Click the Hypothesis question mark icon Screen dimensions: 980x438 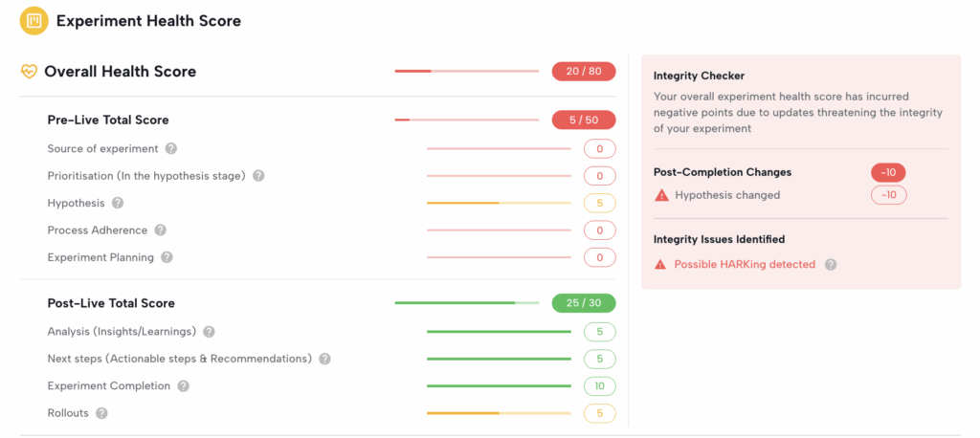(118, 203)
